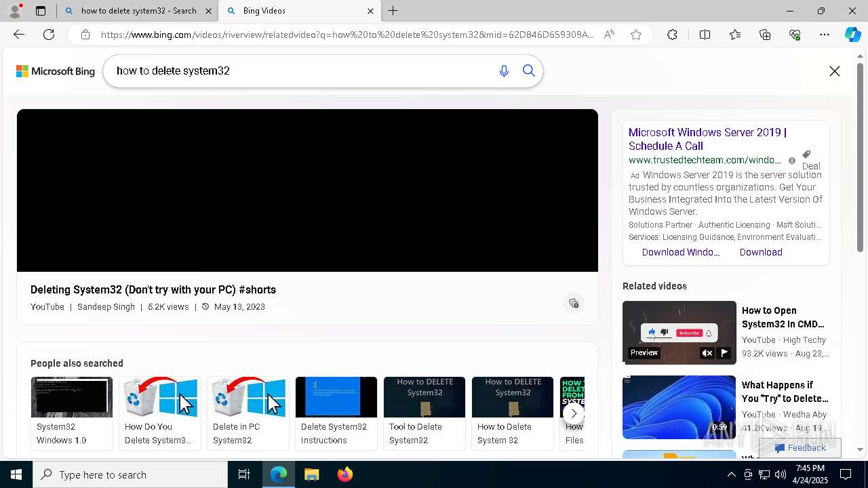Open 'Tool to Delete System32' suggestion
Image resolution: width=868 pixels, height=488 pixels.
tap(425, 413)
